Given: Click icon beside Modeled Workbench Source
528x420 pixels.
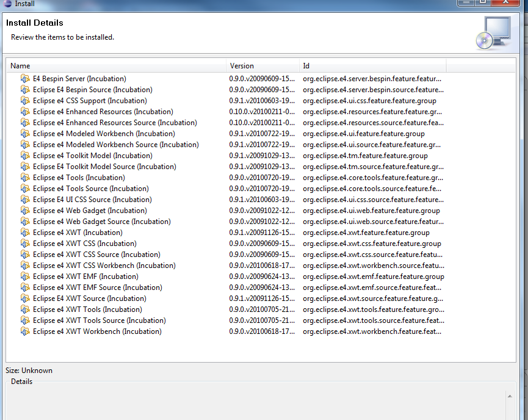Looking at the screenshot, I should (x=25, y=145).
